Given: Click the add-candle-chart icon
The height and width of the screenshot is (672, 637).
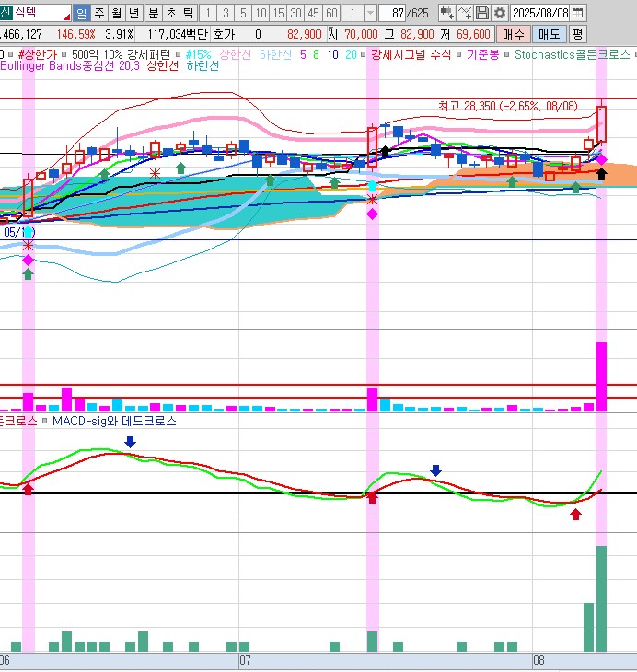Looking at the screenshot, I should pos(446,13).
